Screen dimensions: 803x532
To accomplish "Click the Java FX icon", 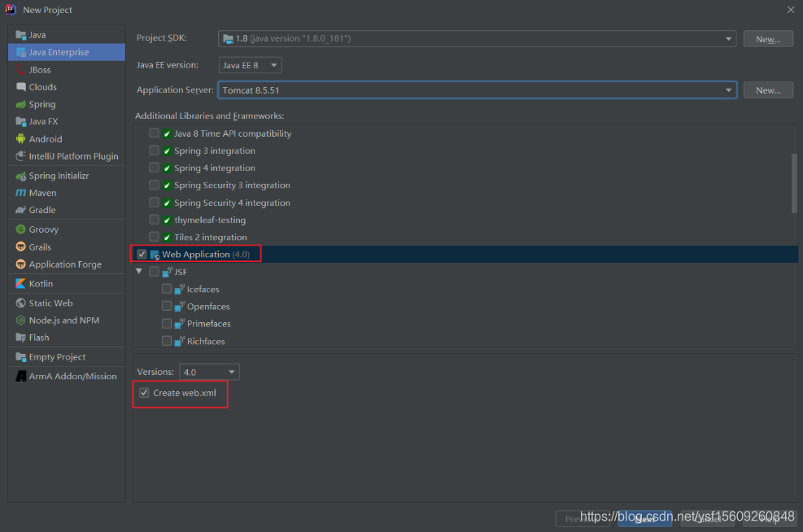I will (x=21, y=121).
